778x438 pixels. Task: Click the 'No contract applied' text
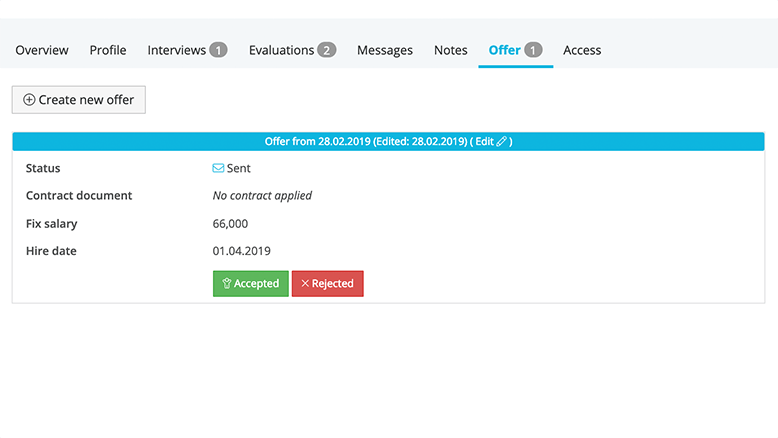point(262,195)
